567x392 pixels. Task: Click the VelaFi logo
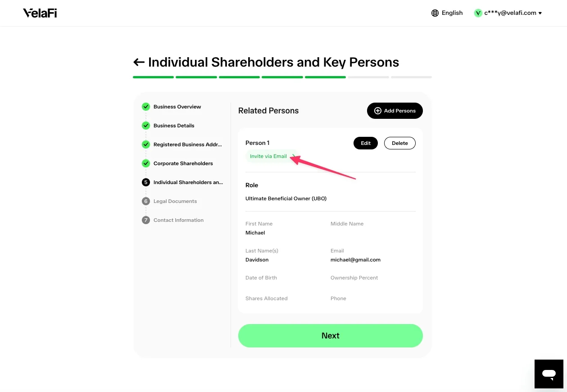tap(40, 13)
